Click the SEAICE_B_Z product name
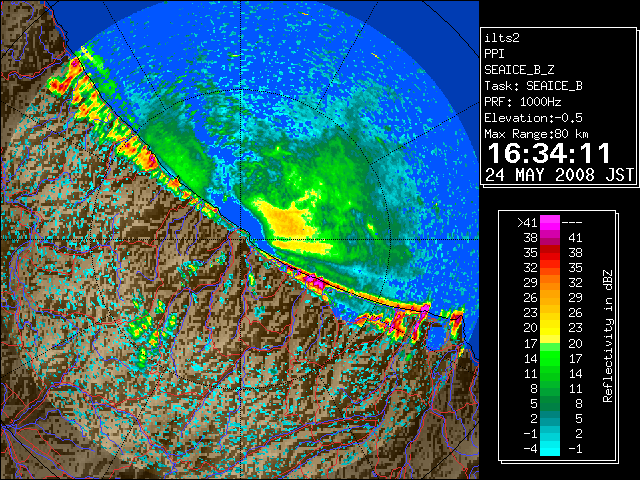640x480 pixels. coord(519,70)
